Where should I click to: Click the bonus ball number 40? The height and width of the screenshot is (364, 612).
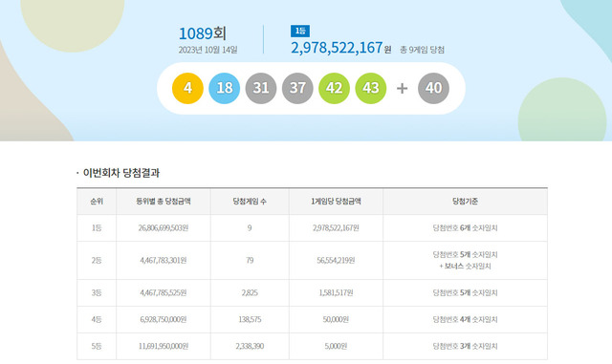(x=433, y=88)
